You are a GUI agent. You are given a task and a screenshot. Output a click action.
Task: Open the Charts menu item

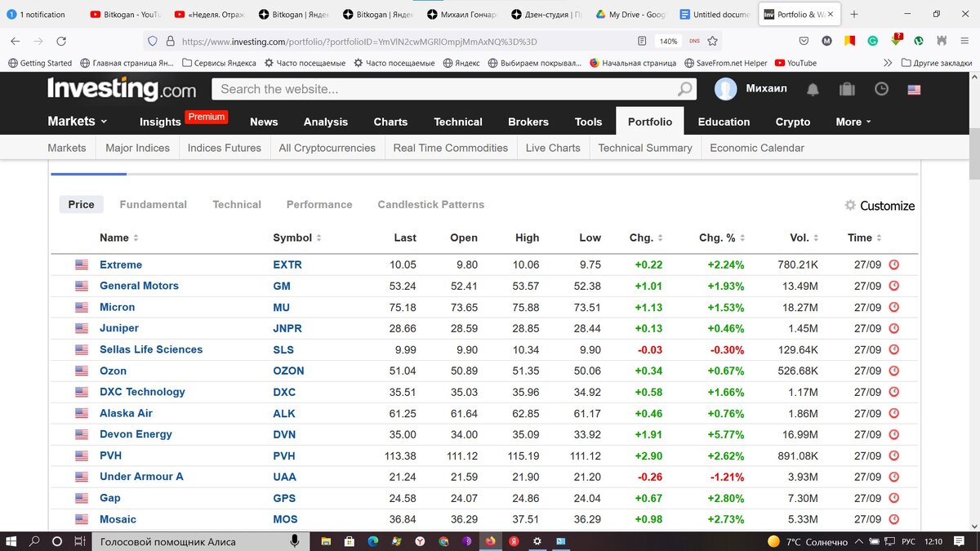click(x=390, y=122)
